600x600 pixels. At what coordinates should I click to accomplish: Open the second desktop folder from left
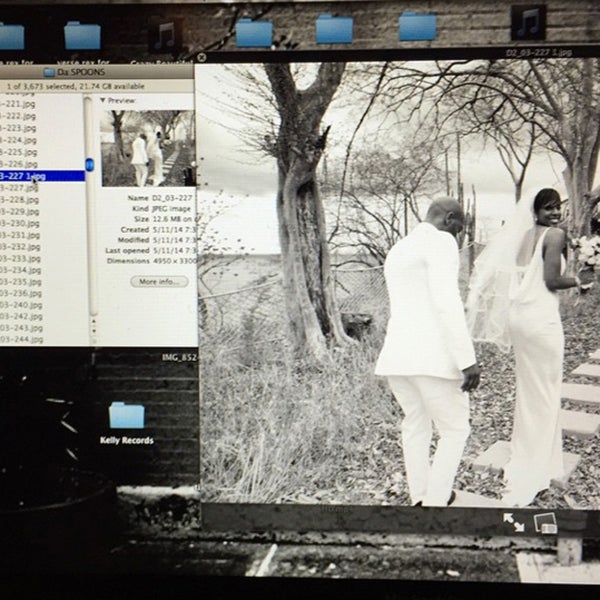(82, 35)
